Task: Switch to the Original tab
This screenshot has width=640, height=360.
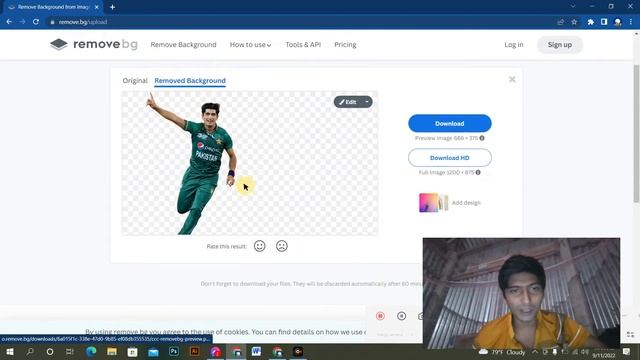Action: coord(135,80)
